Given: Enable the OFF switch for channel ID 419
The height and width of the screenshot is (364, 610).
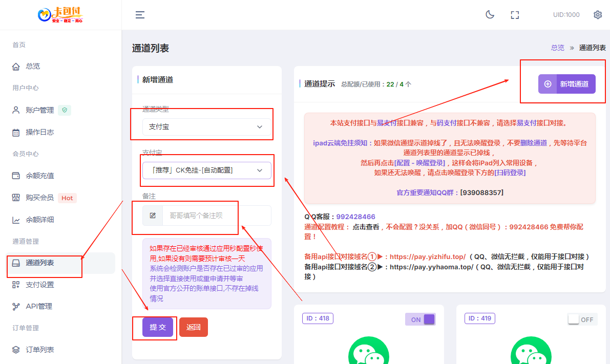Looking at the screenshot, I should pos(582,319).
